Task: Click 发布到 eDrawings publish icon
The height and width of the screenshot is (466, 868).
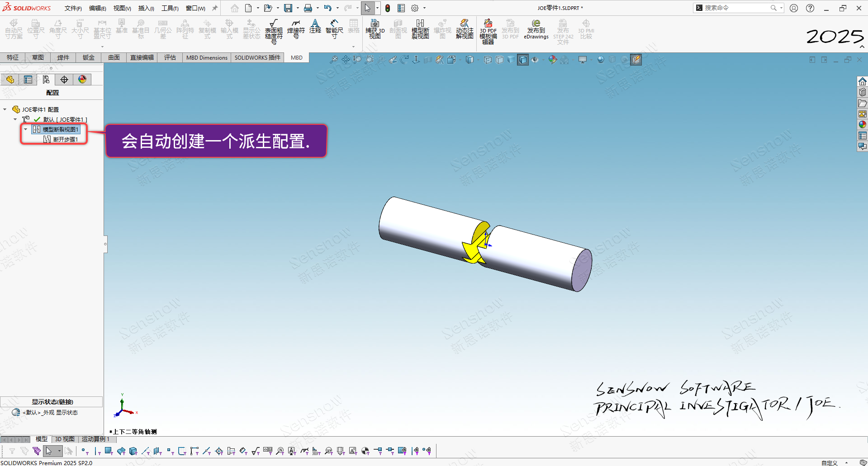Action: click(536, 29)
